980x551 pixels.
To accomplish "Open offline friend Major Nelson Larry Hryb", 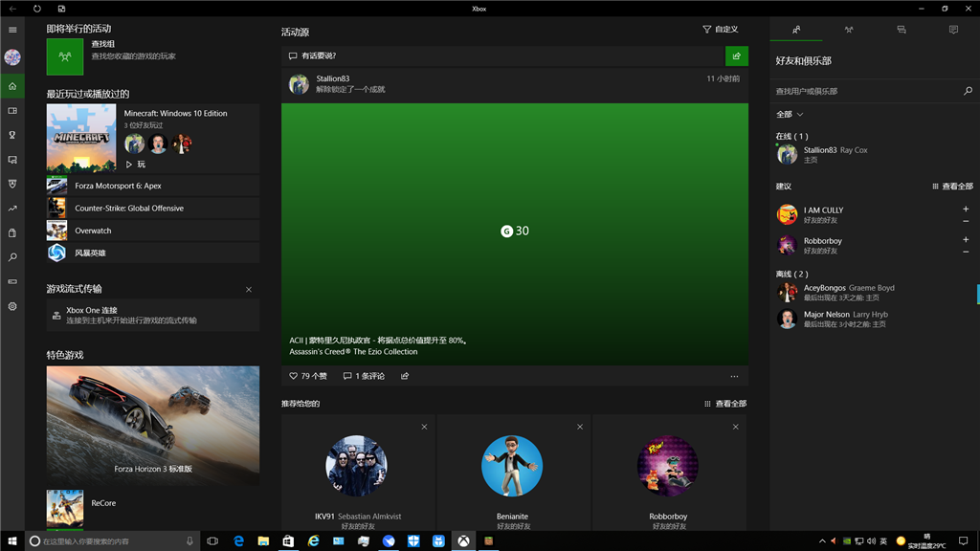I will (x=875, y=319).
